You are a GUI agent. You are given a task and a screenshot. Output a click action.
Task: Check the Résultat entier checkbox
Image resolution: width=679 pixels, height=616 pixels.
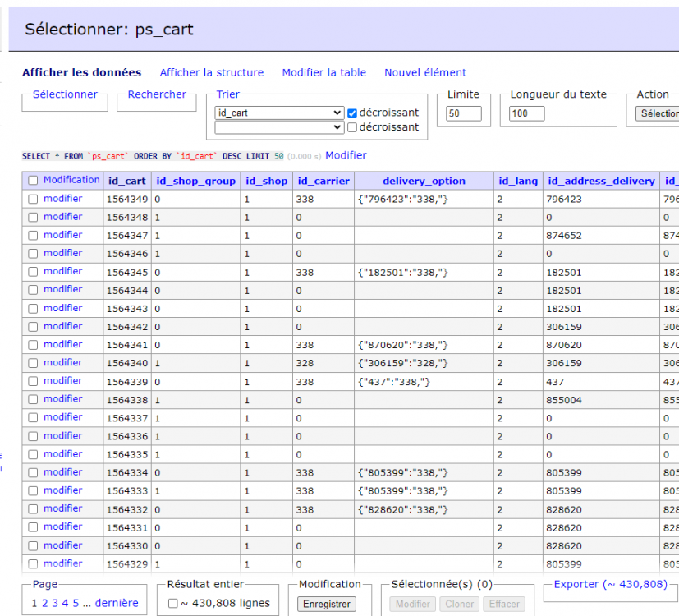[x=172, y=604]
